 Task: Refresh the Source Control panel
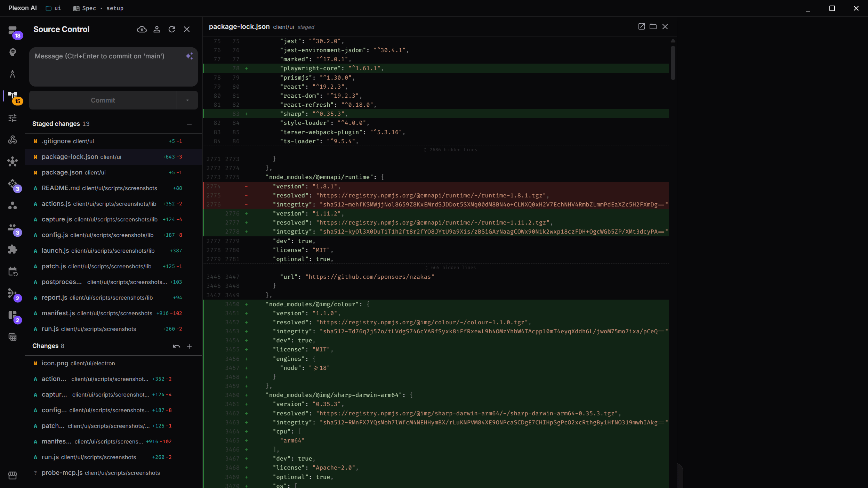(172, 29)
